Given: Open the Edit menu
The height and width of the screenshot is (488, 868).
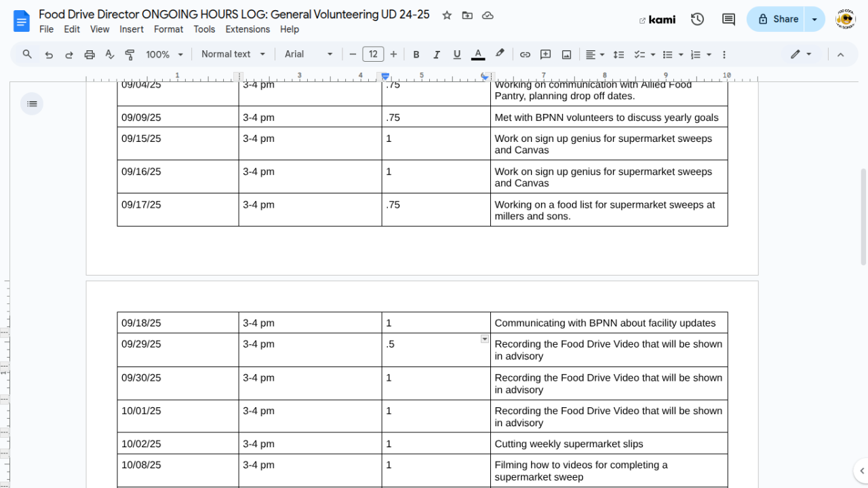Looking at the screenshot, I should [x=72, y=29].
